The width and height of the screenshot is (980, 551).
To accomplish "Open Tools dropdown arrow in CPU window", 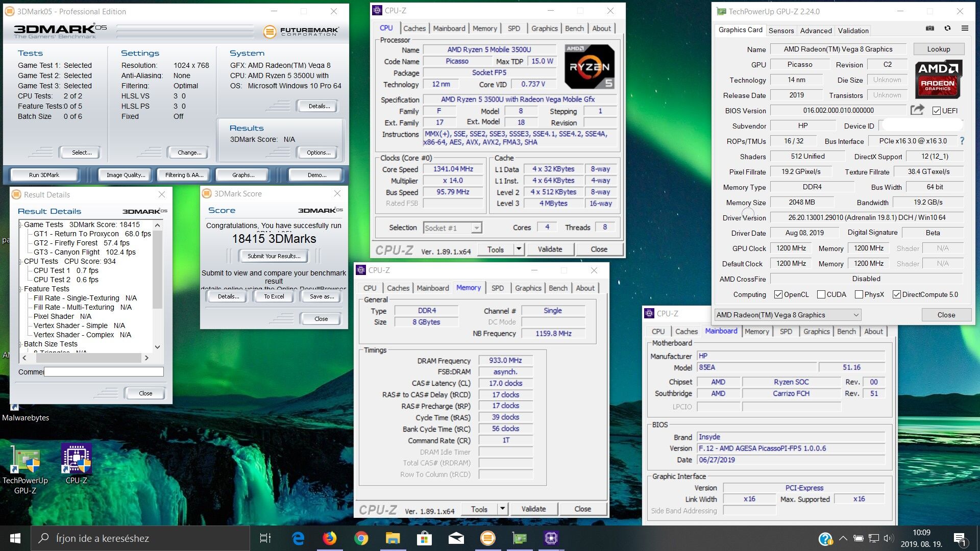I will [x=519, y=249].
